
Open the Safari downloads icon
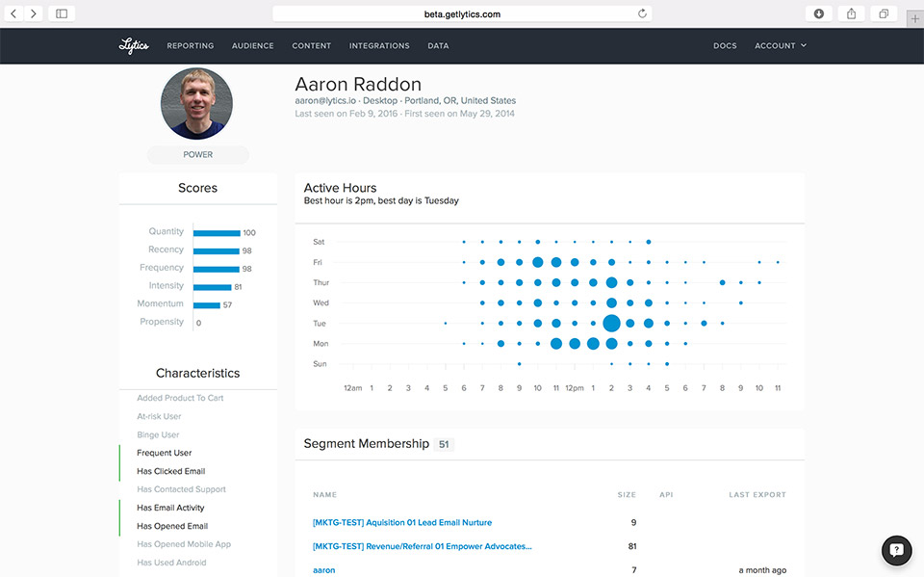pos(819,13)
